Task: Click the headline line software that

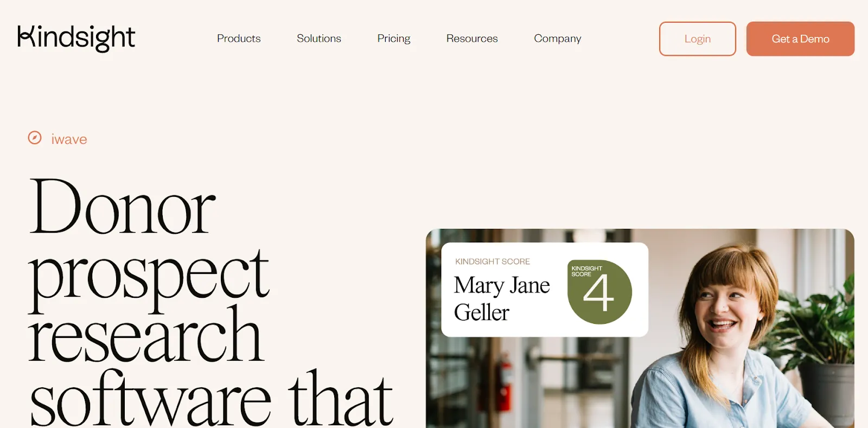Action: (211, 399)
